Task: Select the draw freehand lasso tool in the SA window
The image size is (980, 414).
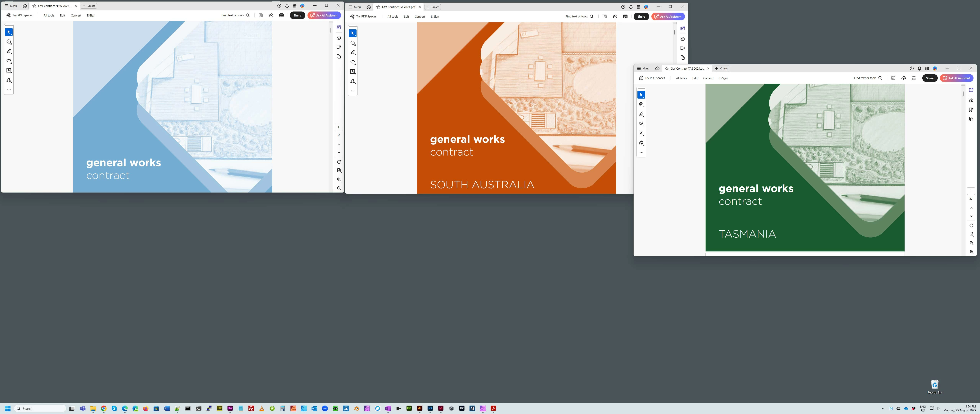Action: (x=353, y=62)
